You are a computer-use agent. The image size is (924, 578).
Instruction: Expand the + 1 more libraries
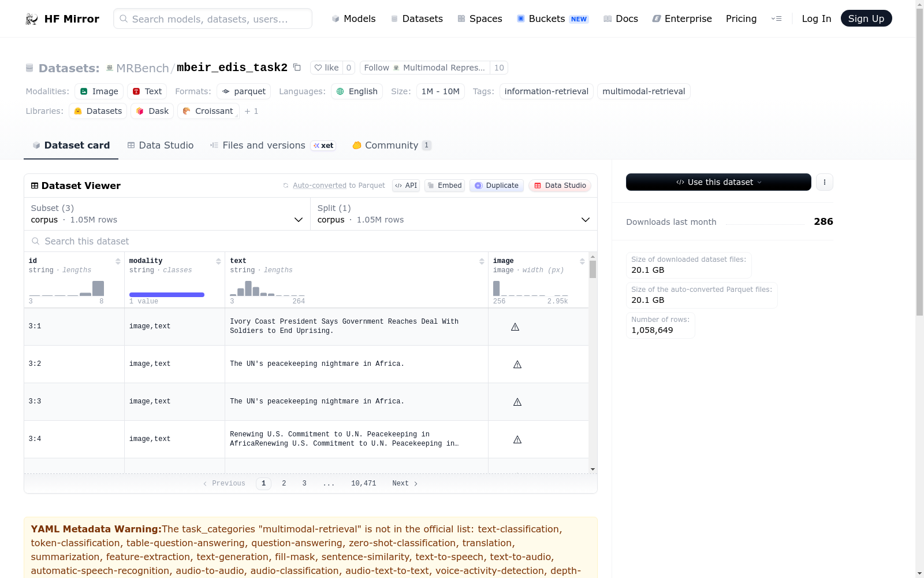pos(251,111)
